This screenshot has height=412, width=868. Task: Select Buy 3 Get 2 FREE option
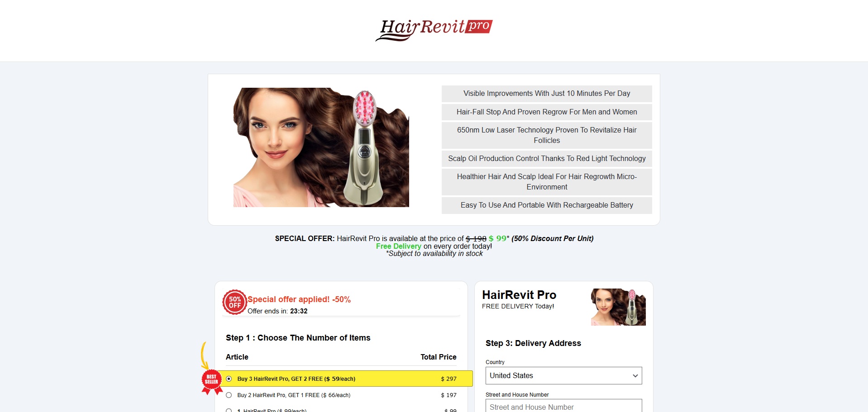pos(229,379)
